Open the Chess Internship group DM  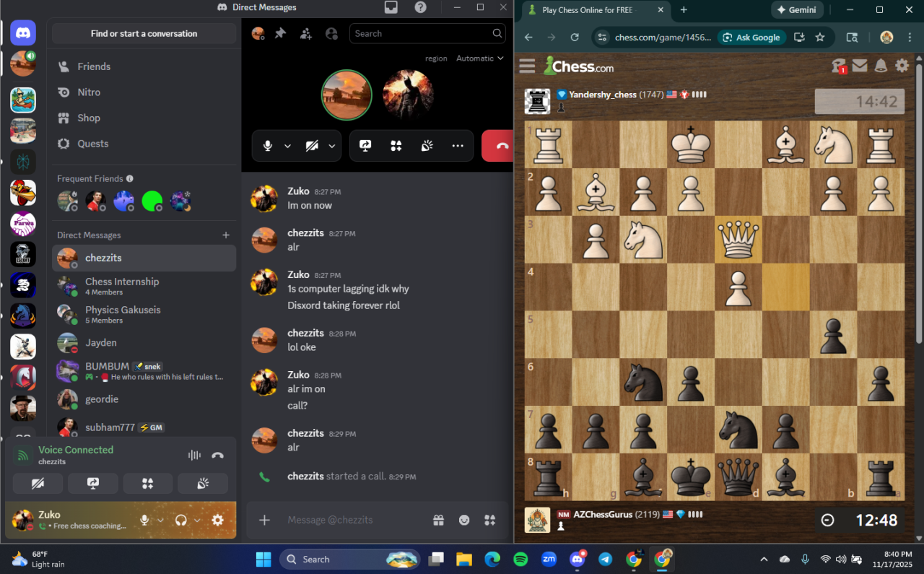tap(144, 286)
